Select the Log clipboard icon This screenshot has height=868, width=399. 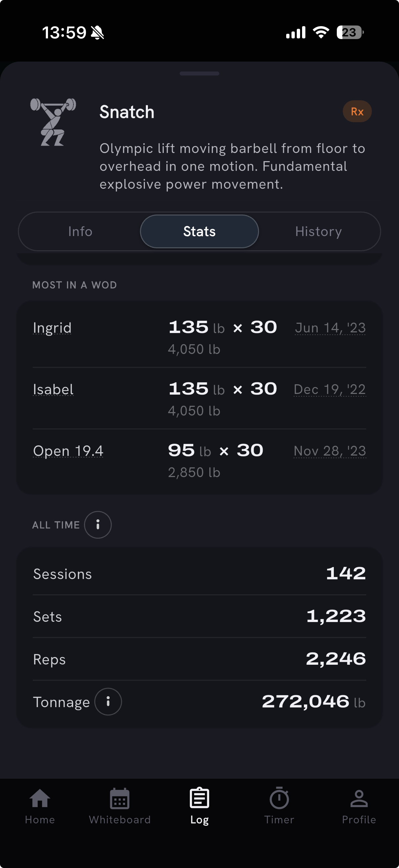(x=199, y=797)
